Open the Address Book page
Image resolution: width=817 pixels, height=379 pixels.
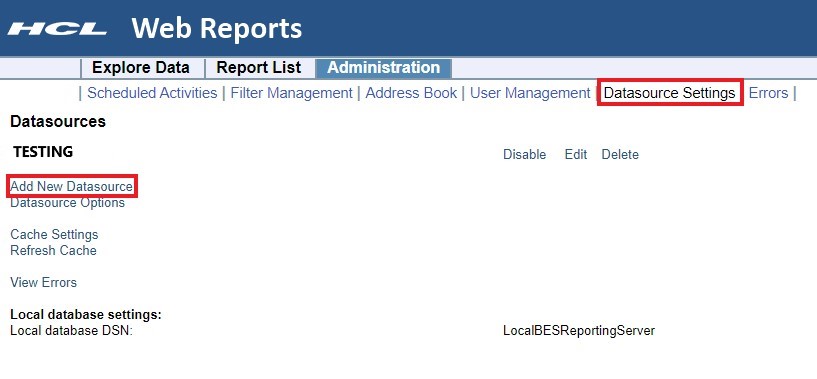(411, 93)
